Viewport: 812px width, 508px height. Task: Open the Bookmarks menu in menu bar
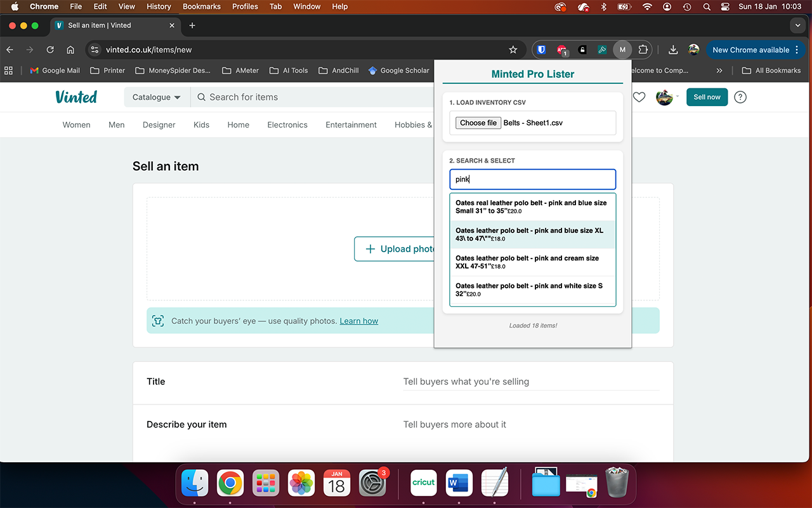202,6
